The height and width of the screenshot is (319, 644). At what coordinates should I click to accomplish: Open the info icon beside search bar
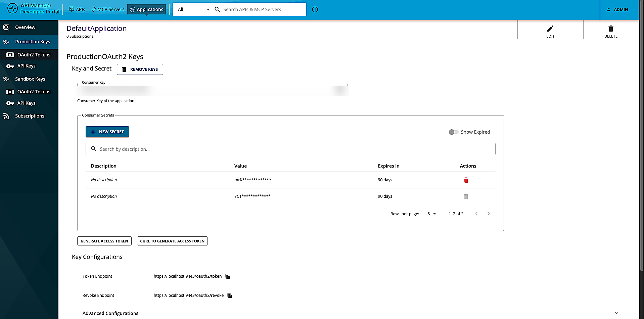(315, 9)
